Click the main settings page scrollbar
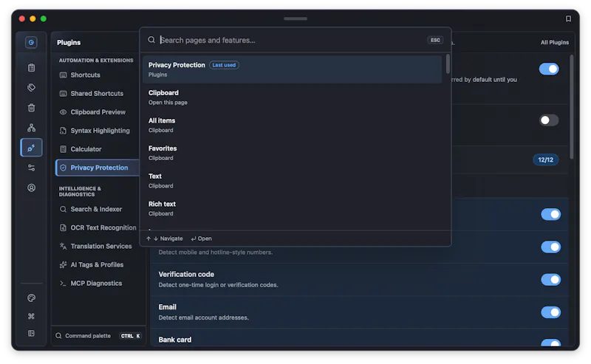The image size is (591, 364). click(571, 106)
